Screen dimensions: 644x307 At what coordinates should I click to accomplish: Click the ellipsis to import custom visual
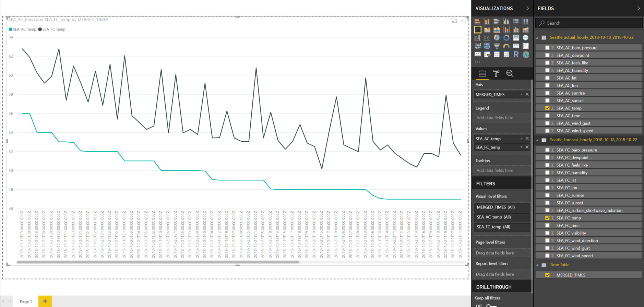tap(478, 62)
